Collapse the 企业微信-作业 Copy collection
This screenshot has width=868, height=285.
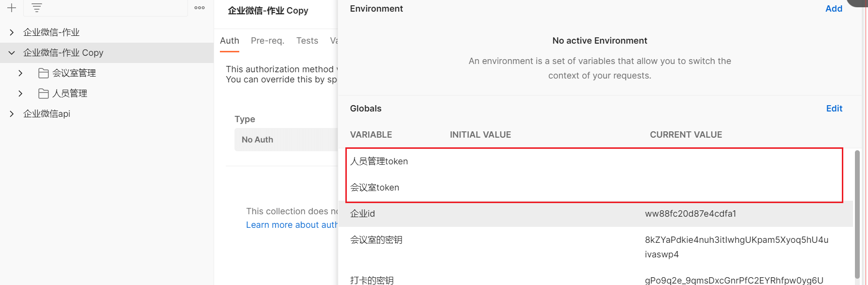click(x=12, y=53)
